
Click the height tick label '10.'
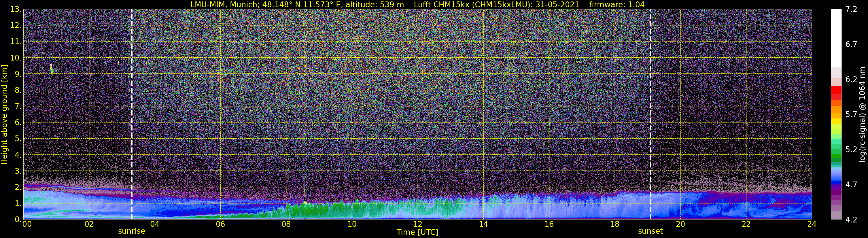click(x=16, y=58)
